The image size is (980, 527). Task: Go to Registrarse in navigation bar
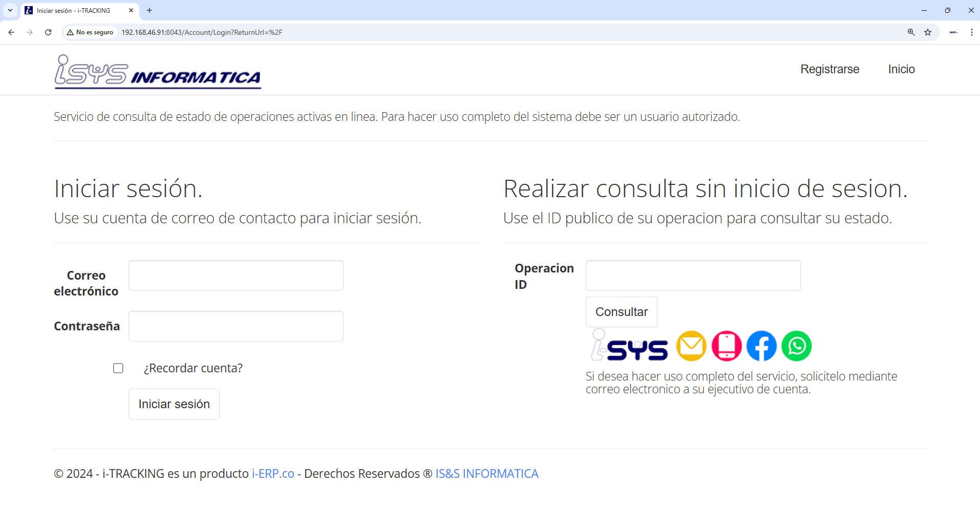829,69
